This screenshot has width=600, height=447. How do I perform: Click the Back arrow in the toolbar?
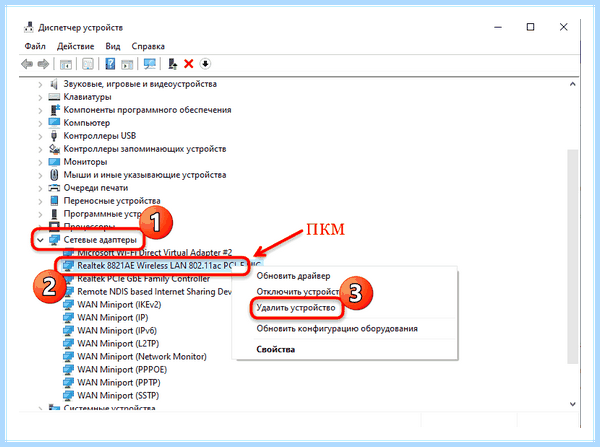(27, 64)
